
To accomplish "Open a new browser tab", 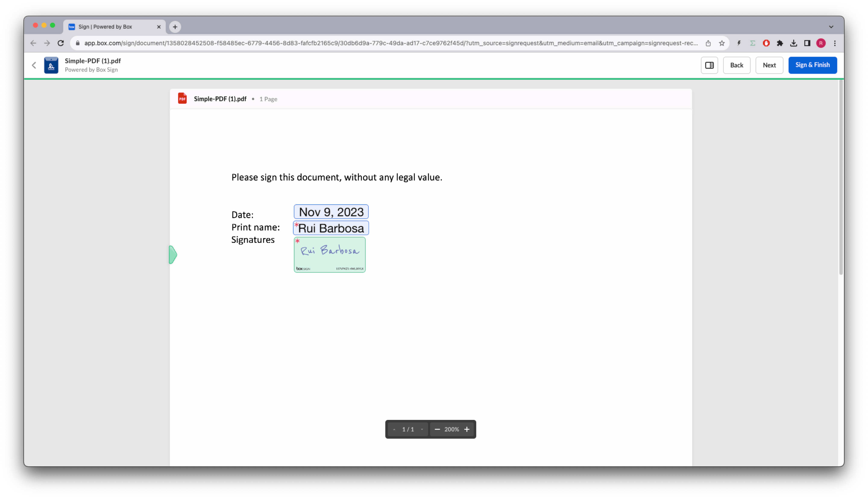I will (175, 27).
